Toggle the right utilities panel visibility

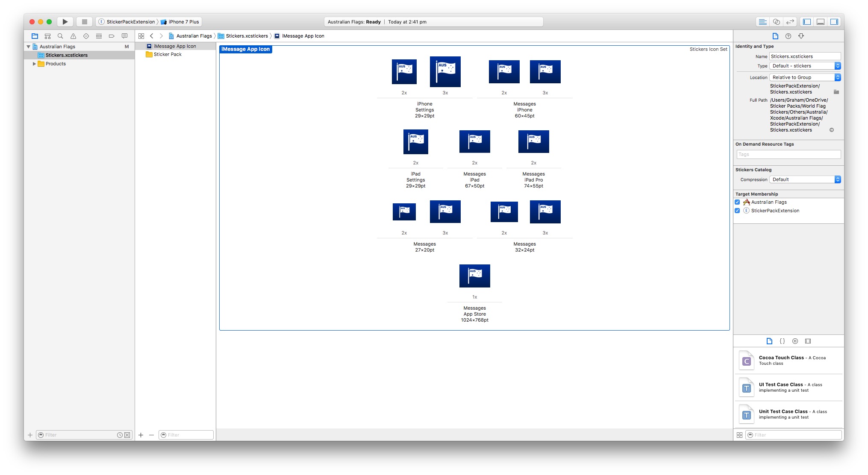pyautogui.click(x=834, y=21)
